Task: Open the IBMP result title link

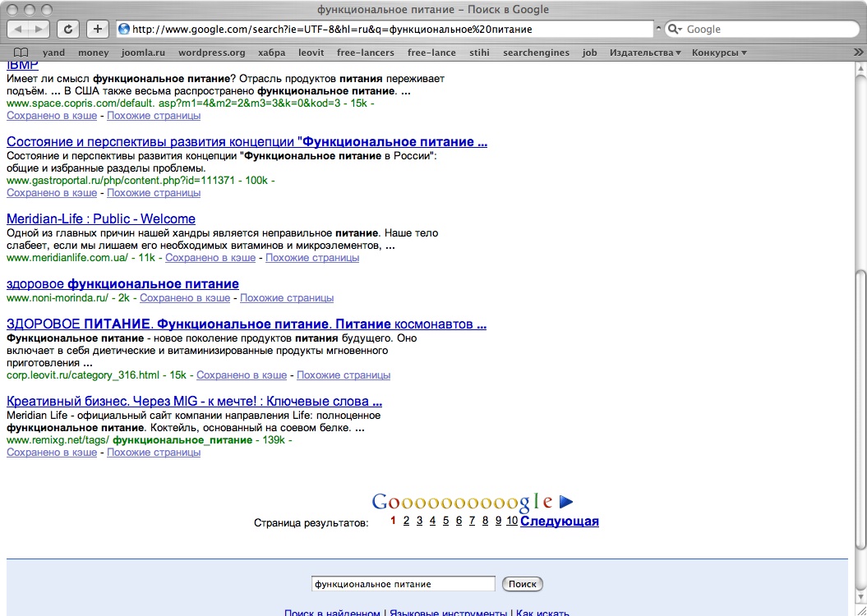Action: (22, 65)
